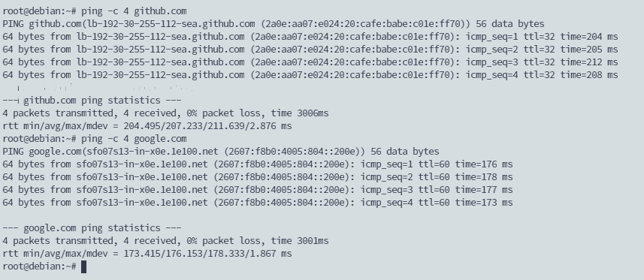The width and height of the screenshot is (644, 280).
Task: Click the google.com icmp_seq=3 time=177 ms line
Action: point(258,189)
